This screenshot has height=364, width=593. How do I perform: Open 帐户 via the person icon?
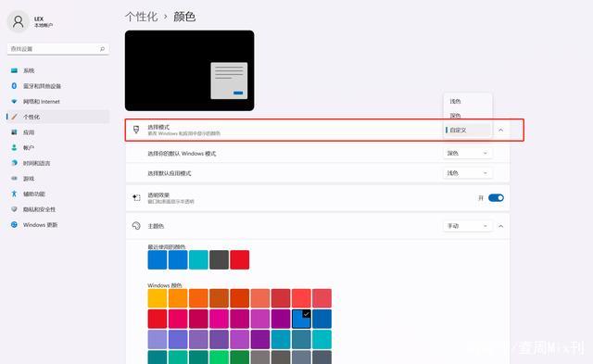(14, 148)
